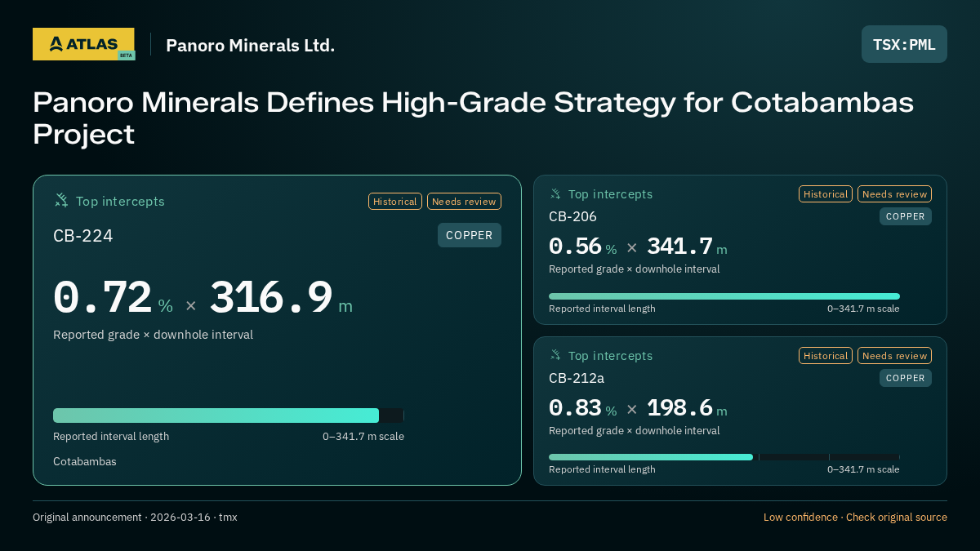
Task: Click 'Top intercepts' heading in CB-224 card
Action: click(120, 202)
